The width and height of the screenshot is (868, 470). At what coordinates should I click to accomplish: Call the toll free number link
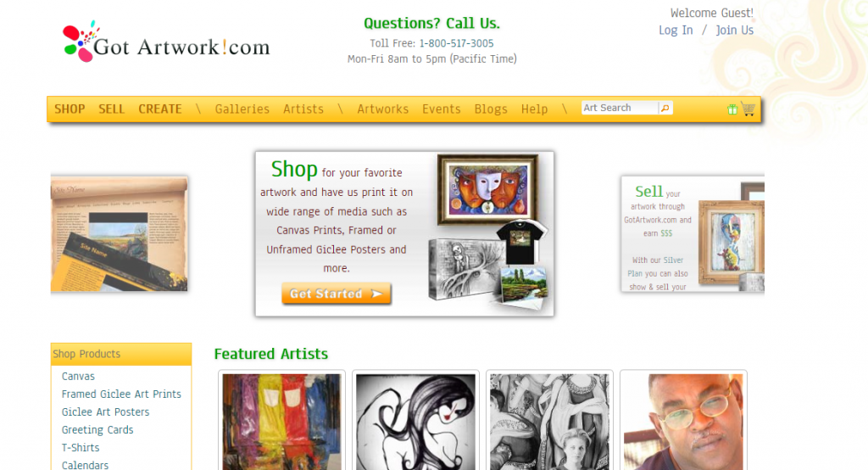pyautogui.click(x=456, y=43)
